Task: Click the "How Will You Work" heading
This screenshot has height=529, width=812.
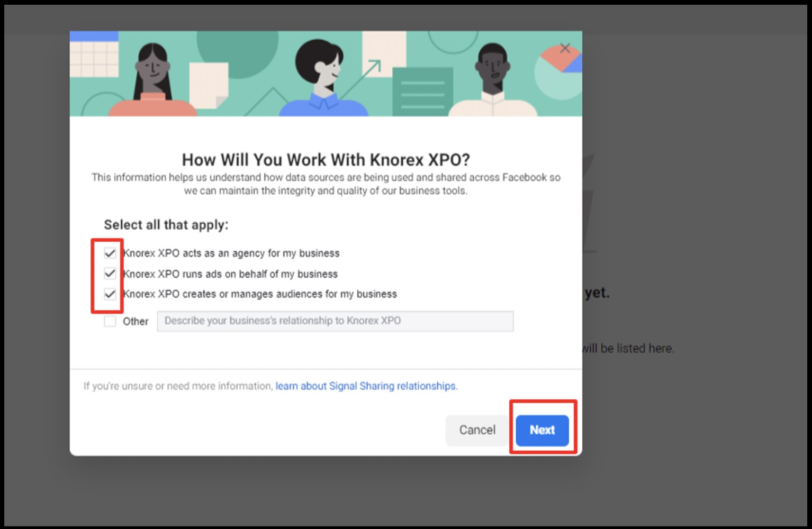Action: point(326,160)
